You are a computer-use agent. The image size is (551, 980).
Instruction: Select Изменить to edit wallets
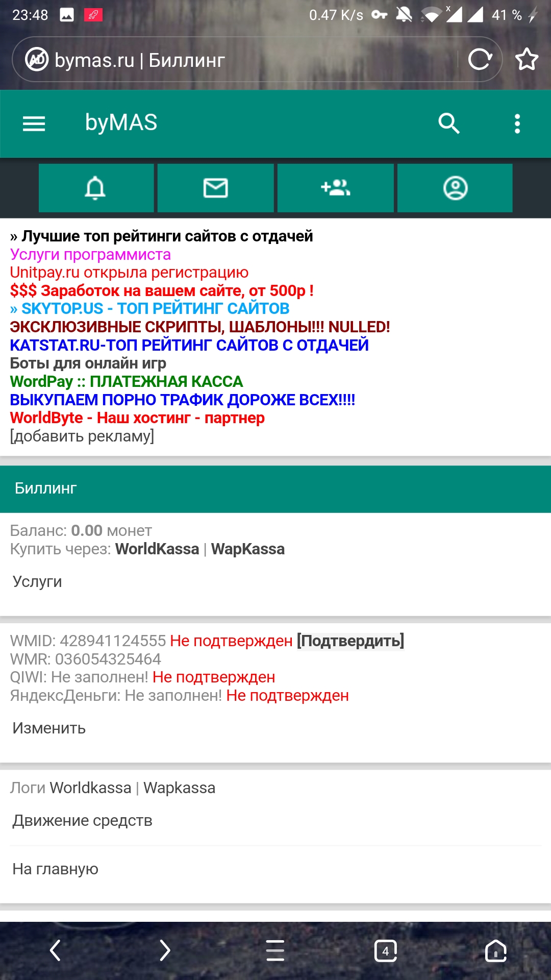49,728
